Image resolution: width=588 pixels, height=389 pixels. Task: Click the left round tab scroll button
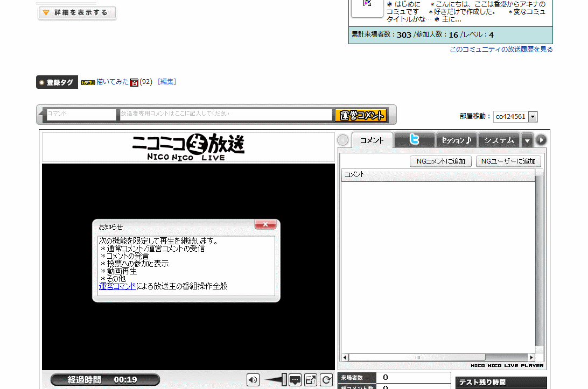pyautogui.click(x=343, y=140)
